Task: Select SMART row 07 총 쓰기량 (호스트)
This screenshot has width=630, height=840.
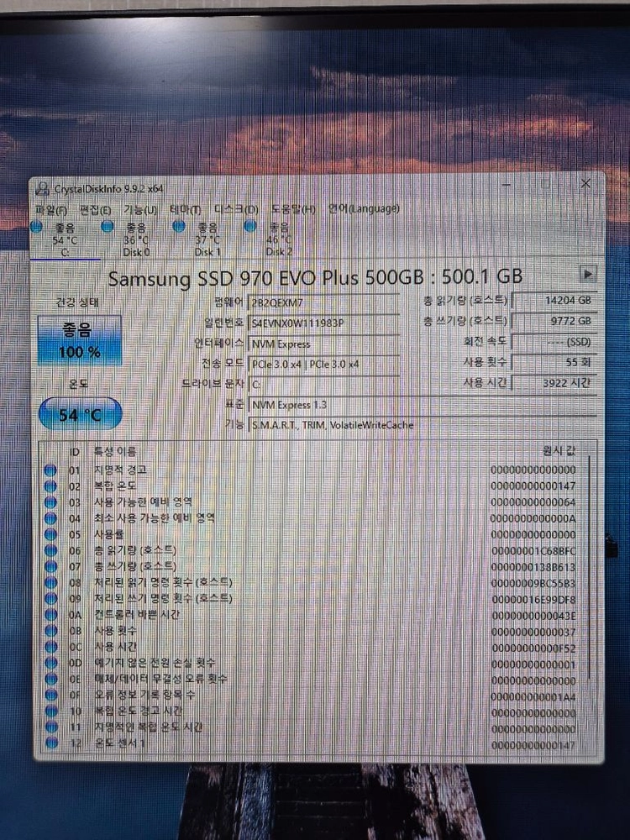Action: (x=312, y=566)
